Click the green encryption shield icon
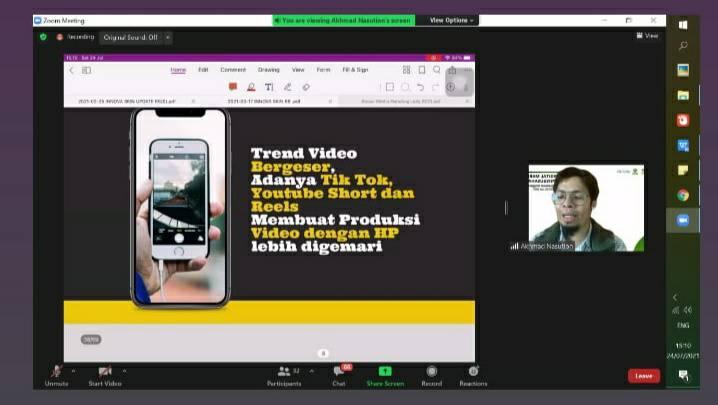This screenshot has width=718, height=405. tap(43, 37)
